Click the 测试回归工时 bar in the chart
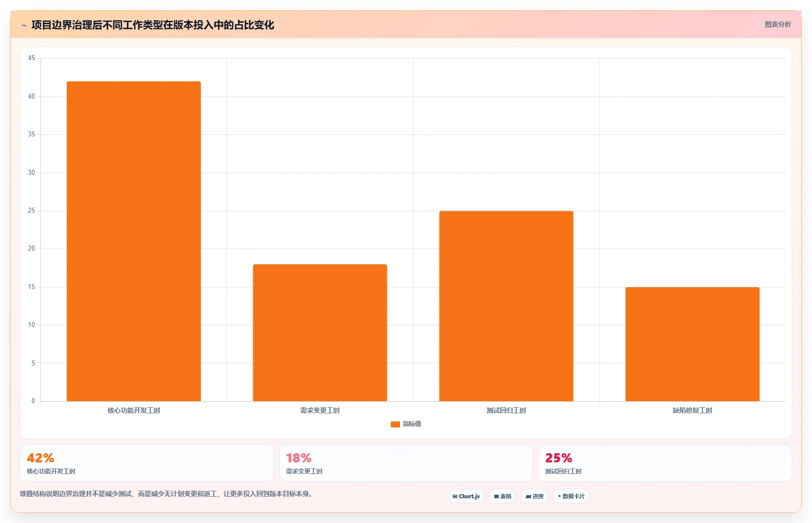Viewport: 812px width, 523px height. tap(506, 306)
